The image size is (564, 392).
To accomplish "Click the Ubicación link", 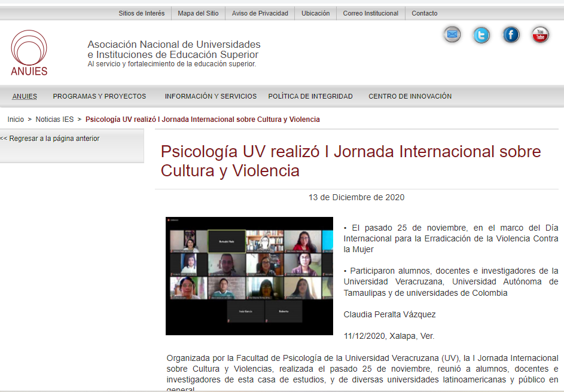I will pyautogui.click(x=315, y=13).
